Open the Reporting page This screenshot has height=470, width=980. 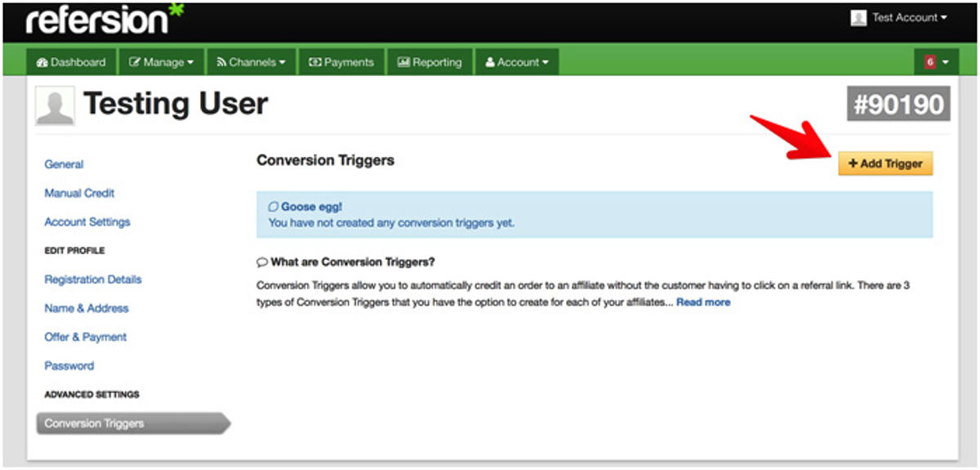[430, 62]
